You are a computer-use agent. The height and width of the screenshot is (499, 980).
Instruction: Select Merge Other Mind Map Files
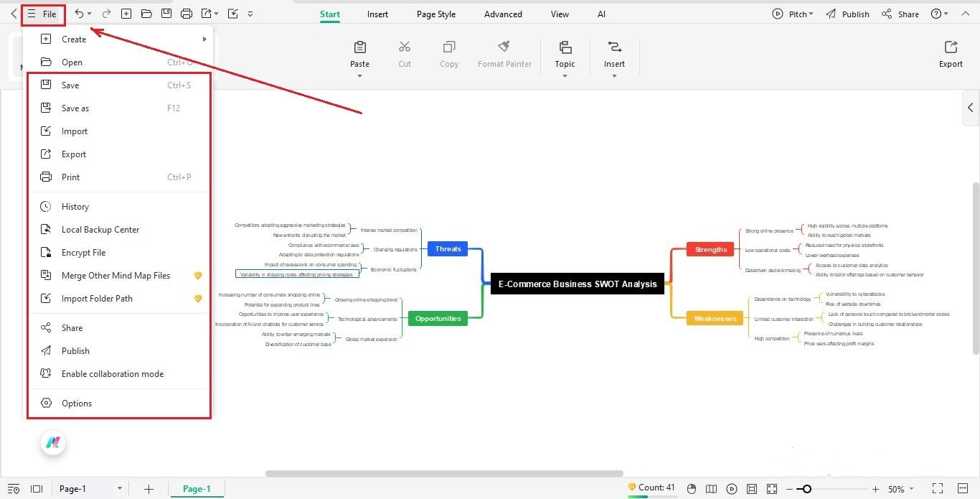pyautogui.click(x=118, y=276)
